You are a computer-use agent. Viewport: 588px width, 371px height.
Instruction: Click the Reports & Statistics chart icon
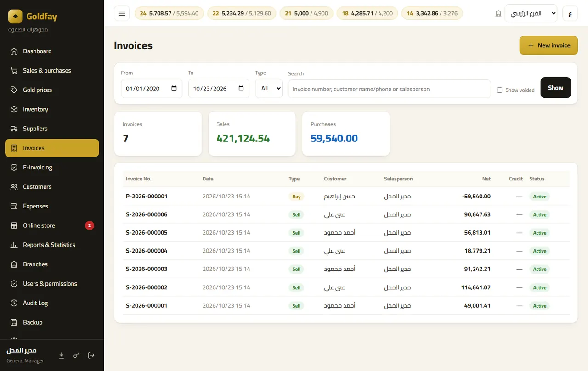click(14, 245)
